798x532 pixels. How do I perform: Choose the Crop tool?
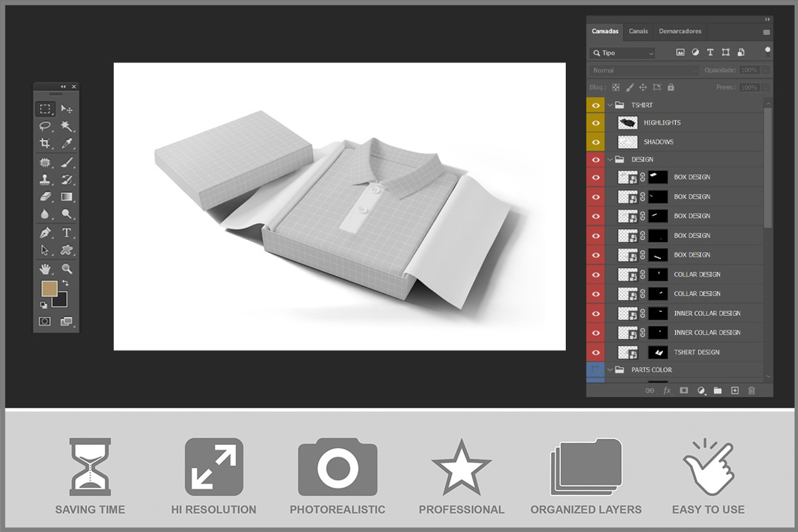[45, 143]
